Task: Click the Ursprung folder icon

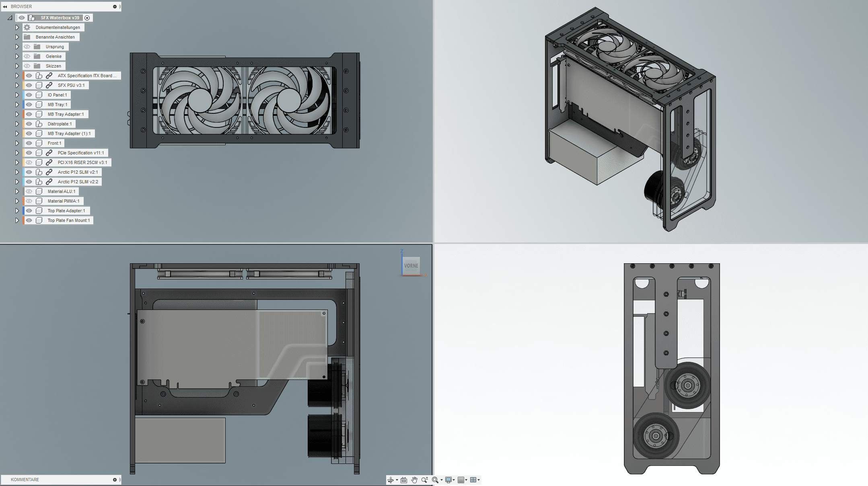Action: pyautogui.click(x=37, y=47)
